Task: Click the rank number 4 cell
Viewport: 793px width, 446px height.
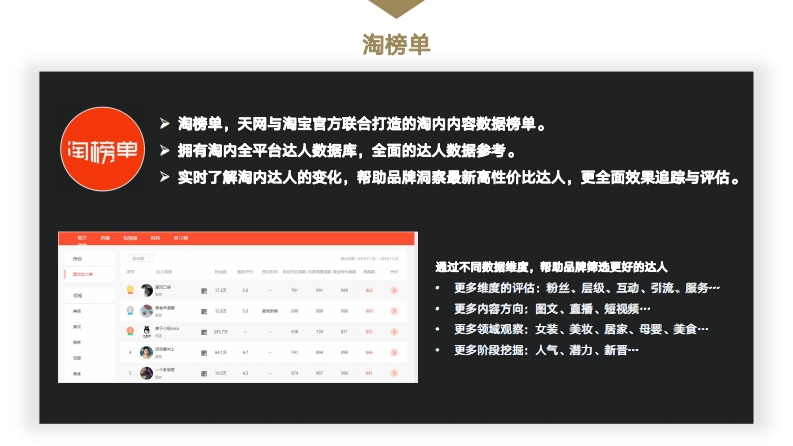Action: coord(130,353)
